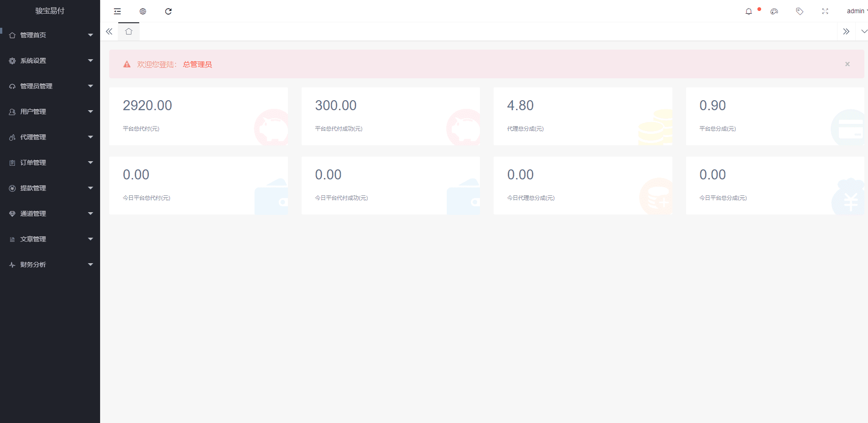Viewport: 868px width, 423px height.
Task: Select the home tab icon
Action: pyautogui.click(x=129, y=31)
